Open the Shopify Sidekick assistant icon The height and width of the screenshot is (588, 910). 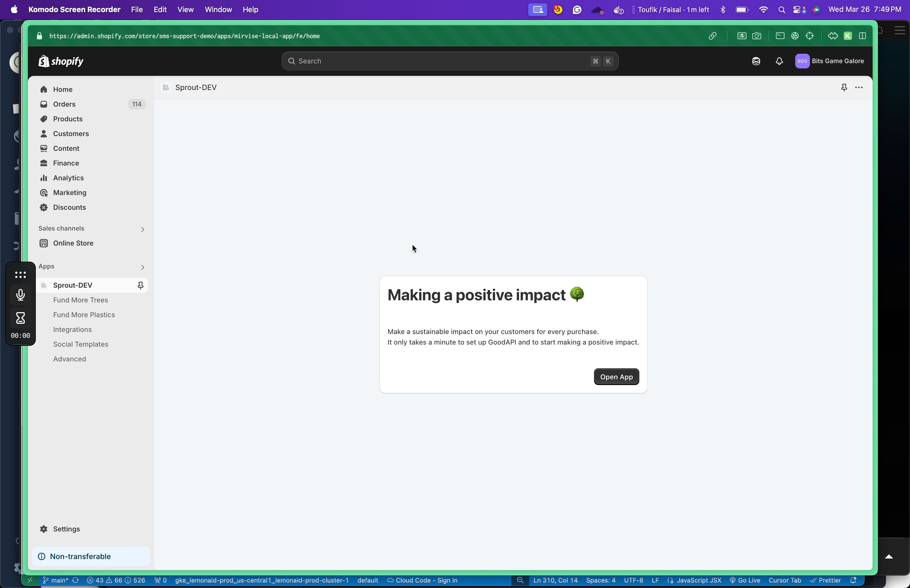point(756,61)
